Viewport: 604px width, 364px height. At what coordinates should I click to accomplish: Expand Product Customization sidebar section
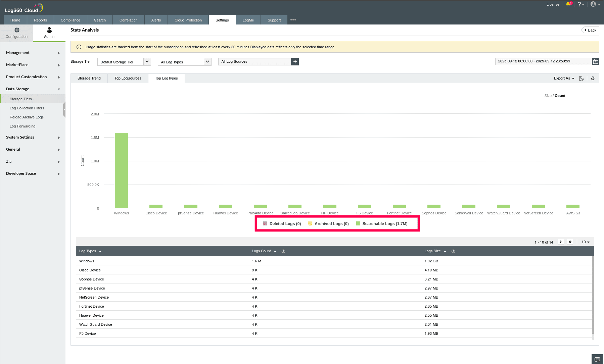point(33,77)
